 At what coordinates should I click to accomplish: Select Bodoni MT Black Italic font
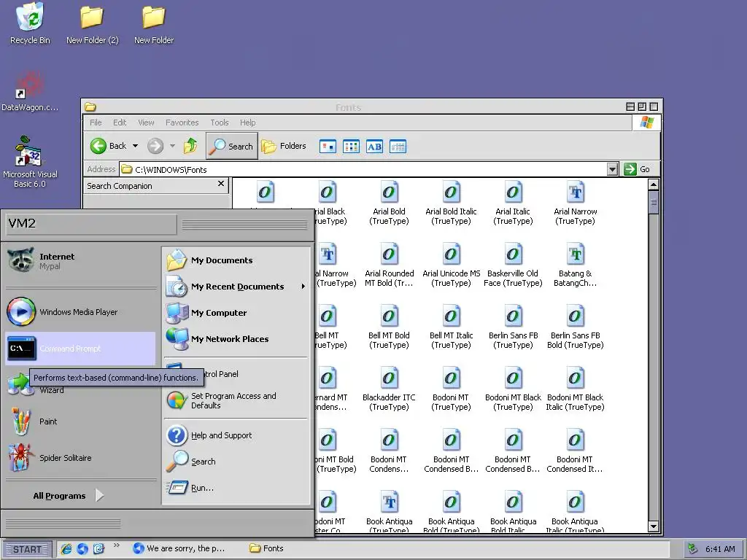pos(575,389)
